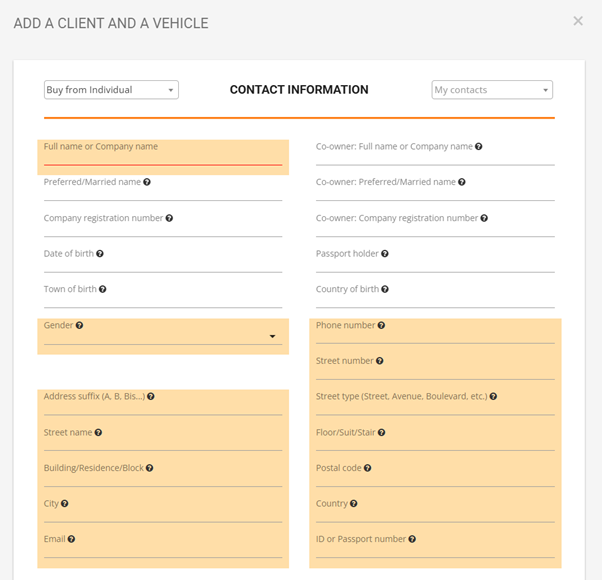The height and width of the screenshot is (580, 602).
Task: Click help icon beside Country of birth
Action: pyautogui.click(x=385, y=289)
